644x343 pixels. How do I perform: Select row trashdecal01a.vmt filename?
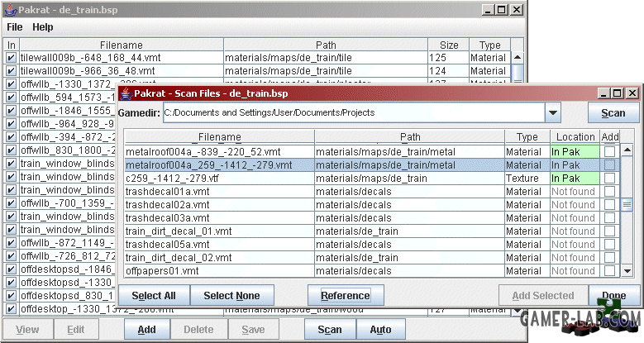[x=168, y=192]
